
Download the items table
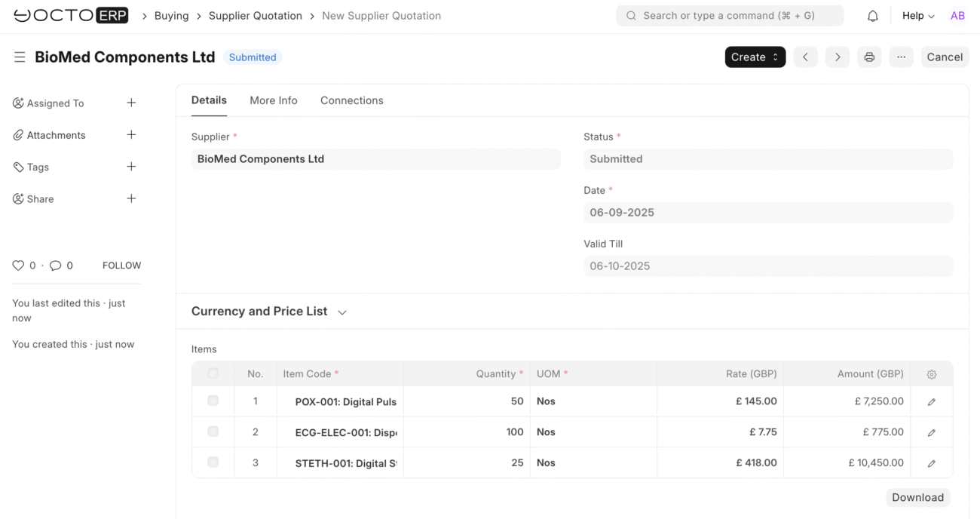[x=917, y=497]
